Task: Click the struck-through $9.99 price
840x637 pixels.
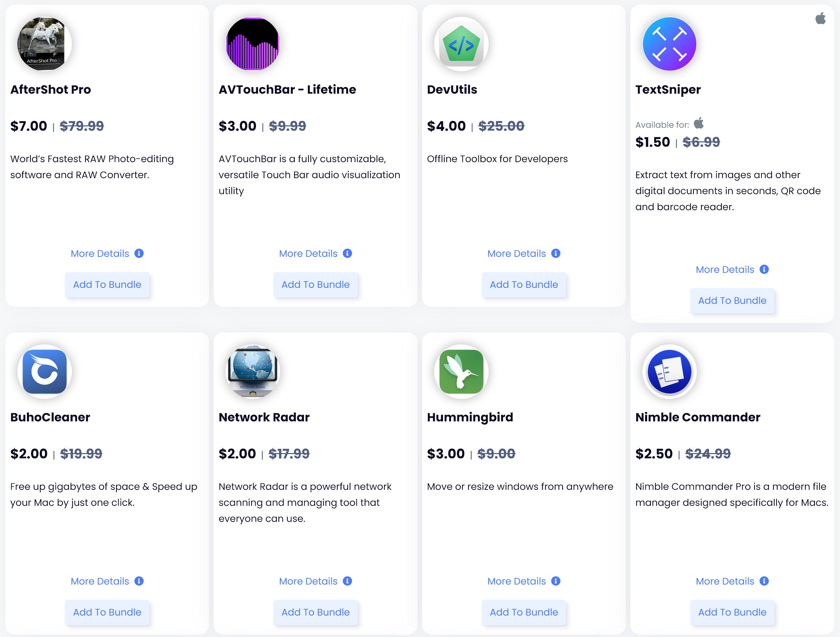Action: [288, 126]
